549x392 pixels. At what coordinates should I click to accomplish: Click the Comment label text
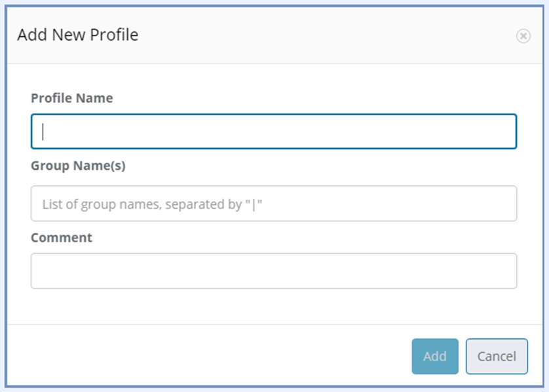pos(62,238)
